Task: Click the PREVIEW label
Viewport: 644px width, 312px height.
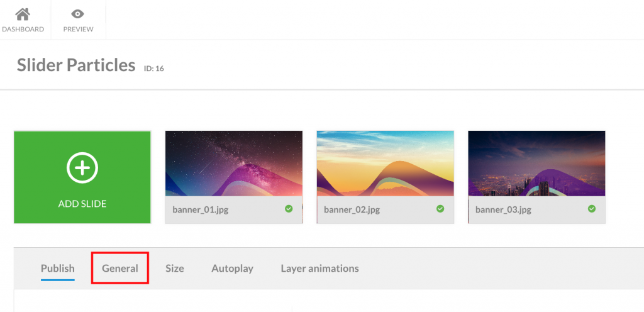Action: 78,30
